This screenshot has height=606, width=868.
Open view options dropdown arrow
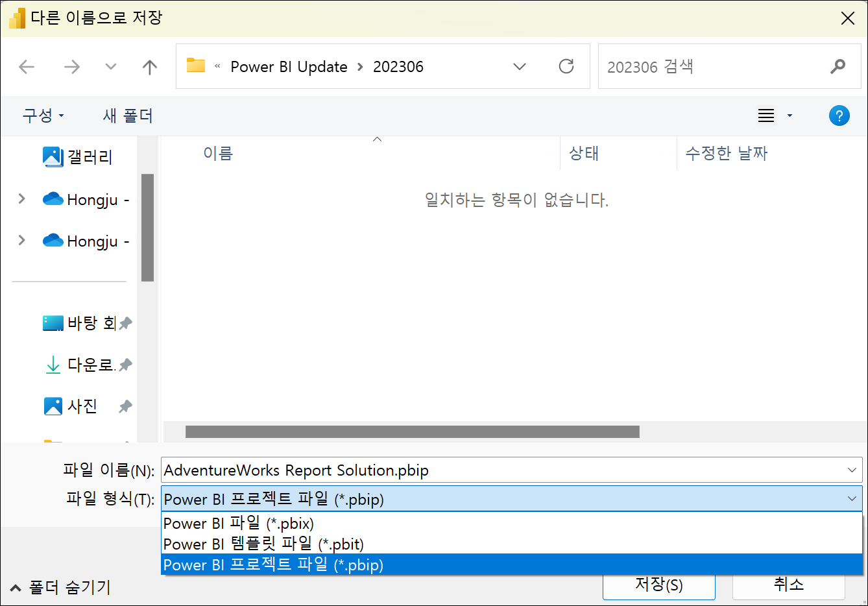pyautogui.click(x=790, y=115)
